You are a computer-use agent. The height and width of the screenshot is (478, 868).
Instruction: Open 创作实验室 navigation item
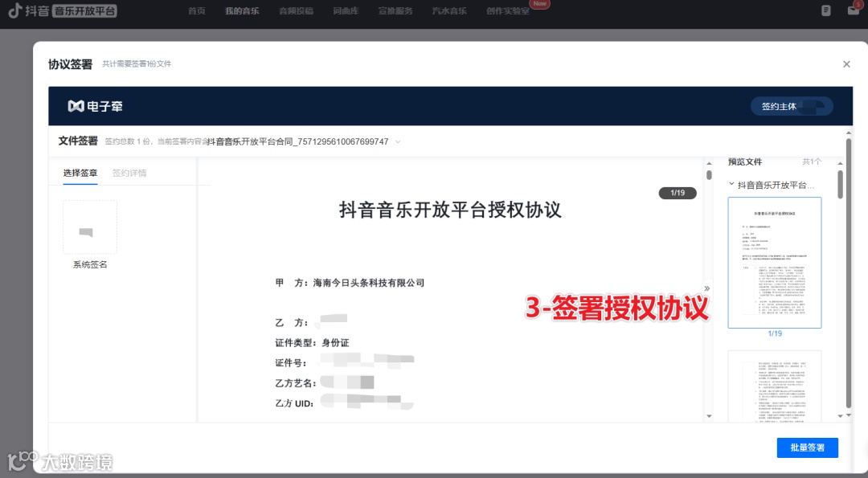coord(508,11)
